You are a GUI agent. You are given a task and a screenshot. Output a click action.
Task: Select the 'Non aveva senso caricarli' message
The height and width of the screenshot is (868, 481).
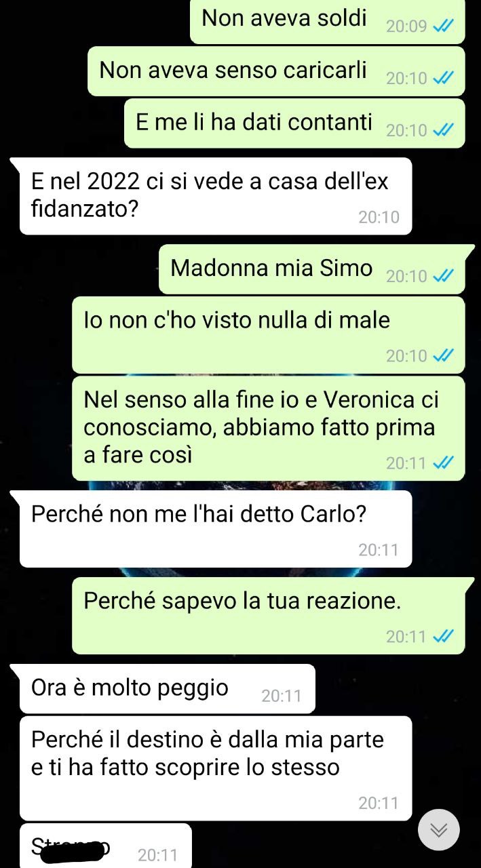coord(276,71)
